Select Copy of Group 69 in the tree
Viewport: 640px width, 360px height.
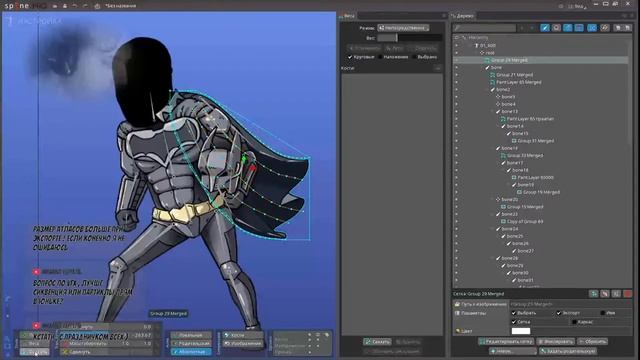[x=525, y=222]
